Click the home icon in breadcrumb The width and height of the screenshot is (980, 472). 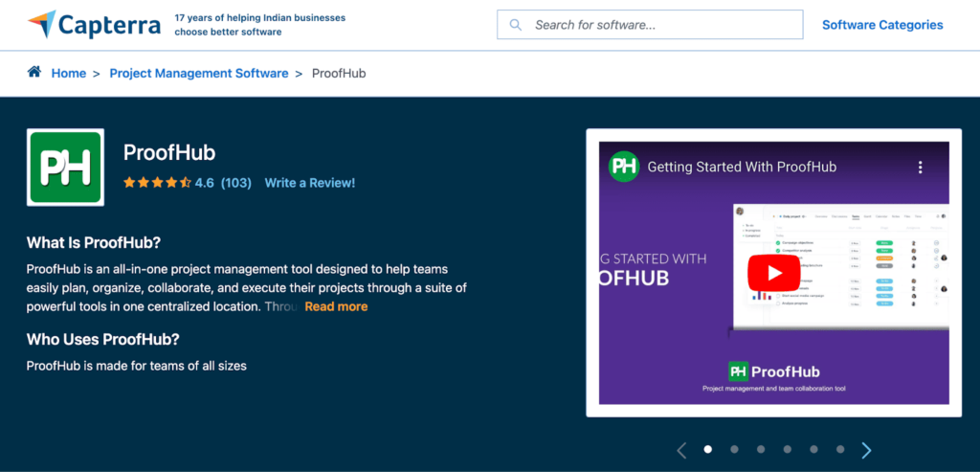pyautogui.click(x=34, y=72)
